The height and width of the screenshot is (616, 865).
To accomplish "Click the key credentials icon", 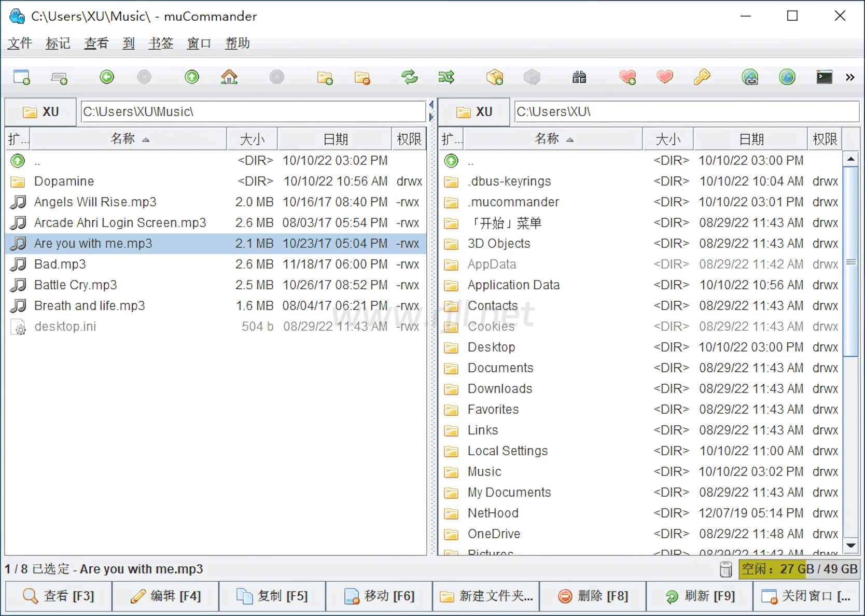I will (x=702, y=77).
